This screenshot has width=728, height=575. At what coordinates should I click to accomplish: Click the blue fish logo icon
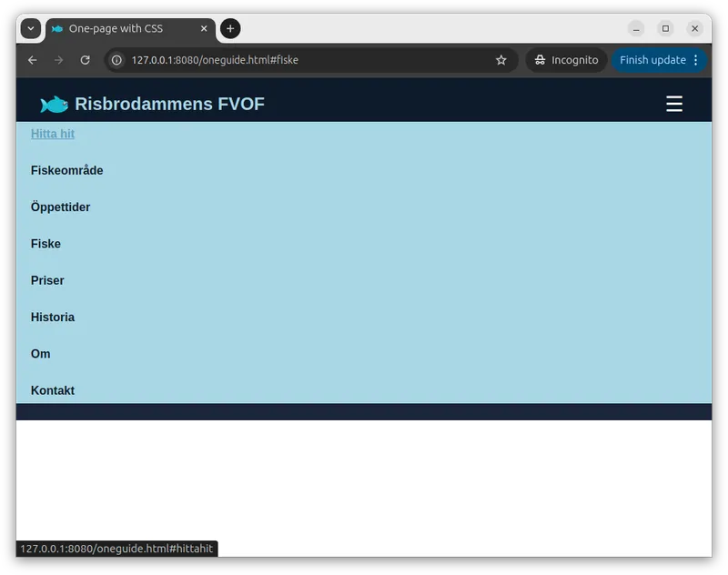coord(54,105)
